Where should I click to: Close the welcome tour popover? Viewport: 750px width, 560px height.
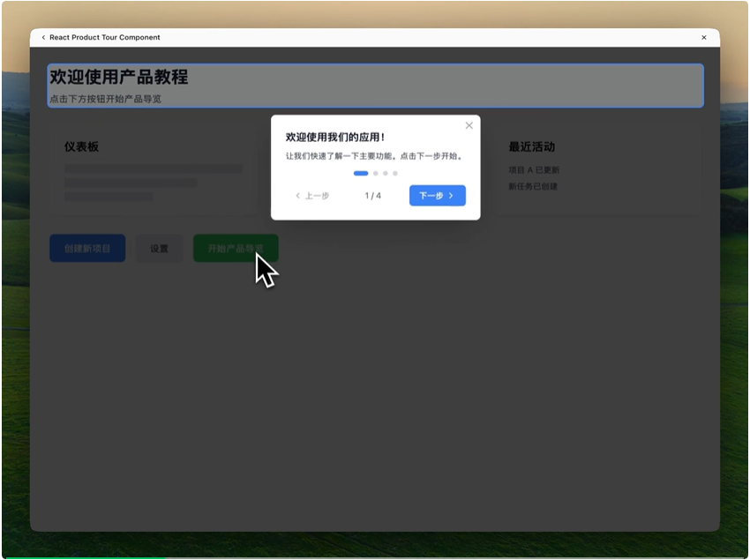coord(469,125)
